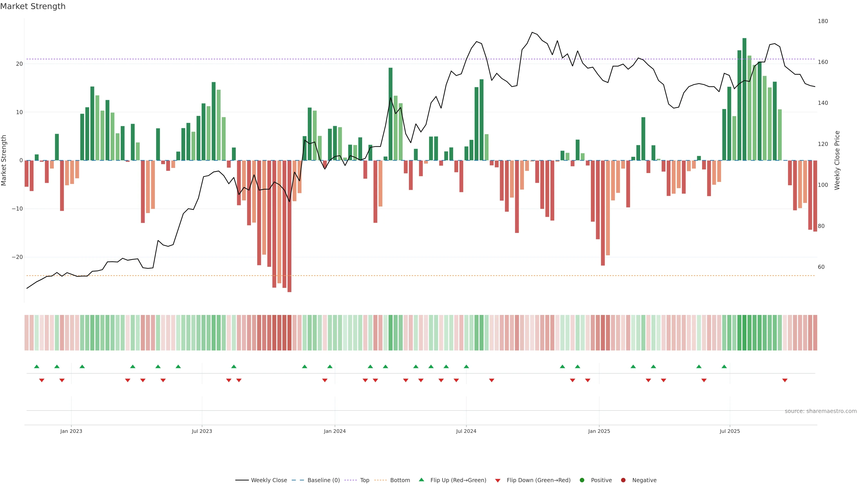868x488 pixels.
Task: Click the Flip Up green triangle legend icon
Action: coord(421,480)
